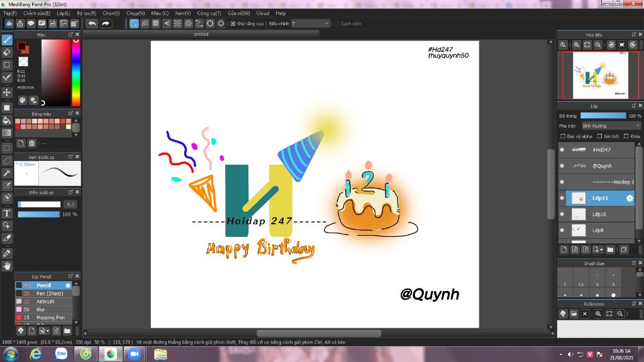Screen dimensions: 644x362
Task: Select the Airbrush brush
Action: (x=43, y=302)
